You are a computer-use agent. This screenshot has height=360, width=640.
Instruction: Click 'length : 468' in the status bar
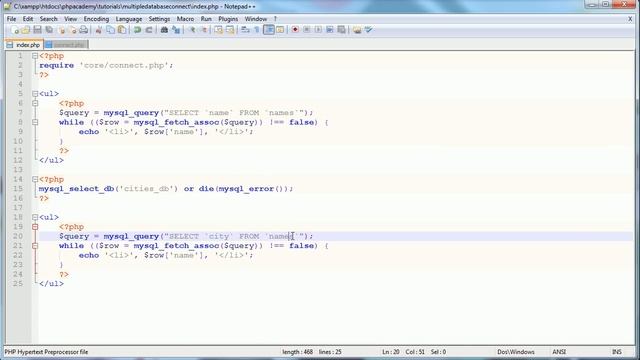[x=297, y=352]
